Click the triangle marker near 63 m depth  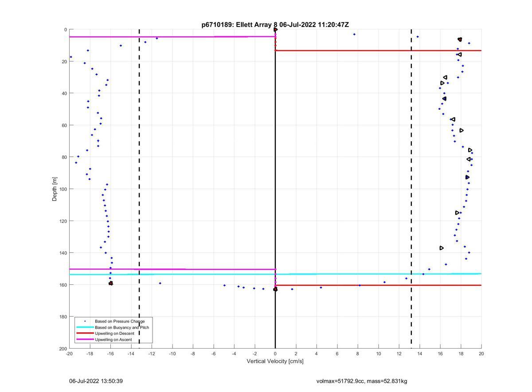462,130
